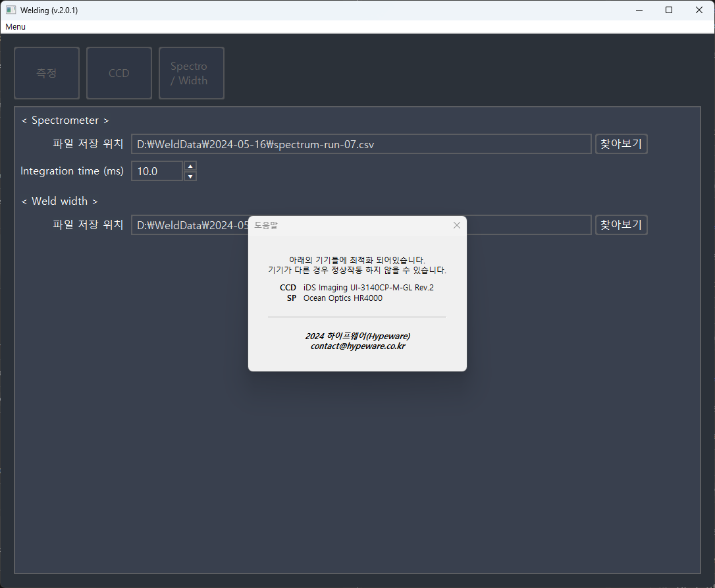Close the 도움말 help dialog
This screenshot has width=715, height=588.
(x=456, y=225)
